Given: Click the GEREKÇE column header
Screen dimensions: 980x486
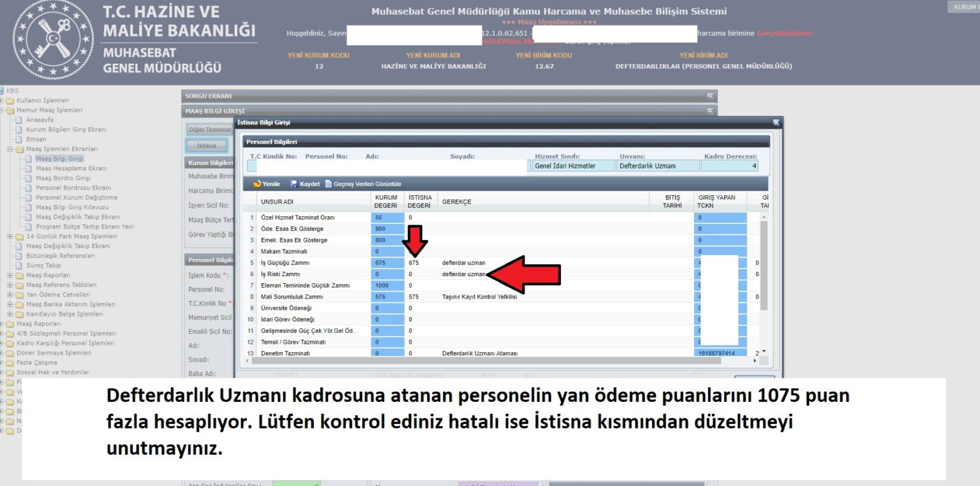Looking at the screenshot, I should tap(544, 202).
